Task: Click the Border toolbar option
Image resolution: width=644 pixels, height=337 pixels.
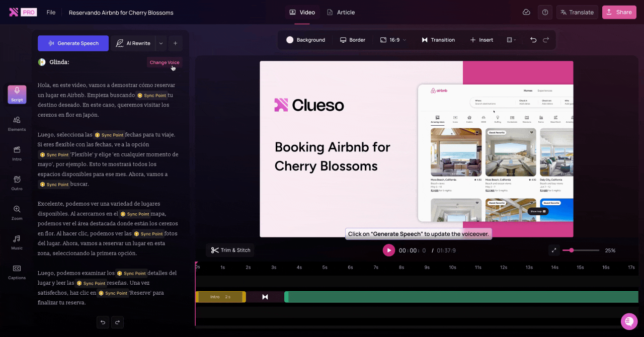Action: (x=353, y=40)
